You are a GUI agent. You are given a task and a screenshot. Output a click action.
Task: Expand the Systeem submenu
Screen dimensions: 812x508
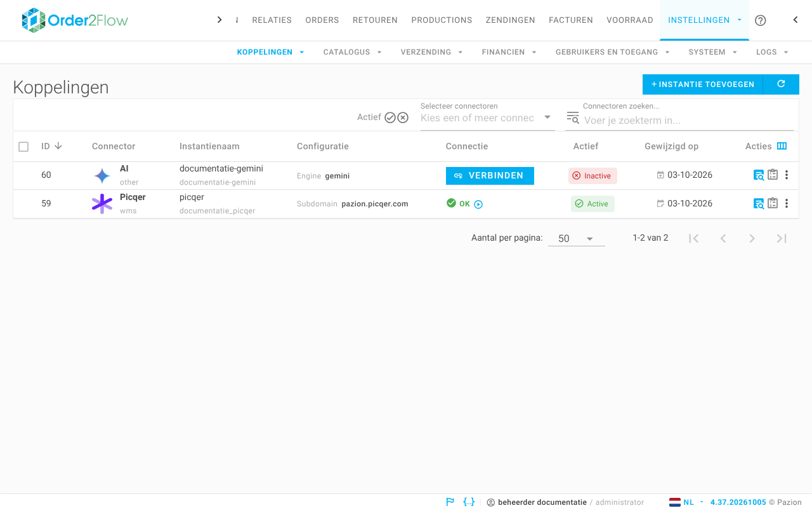pos(713,52)
